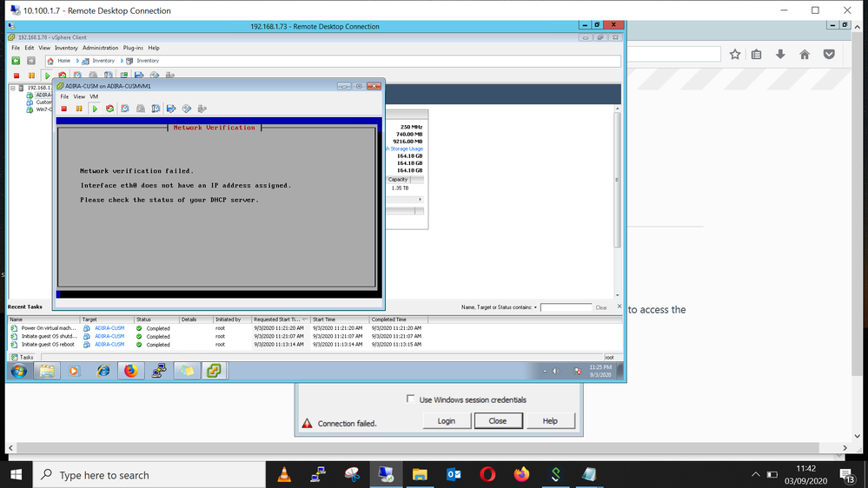Screen dimensions: 868x488
Task: Open VLC from the host Windows taskbar
Action: pyautogui.click(x=284, y=475)
